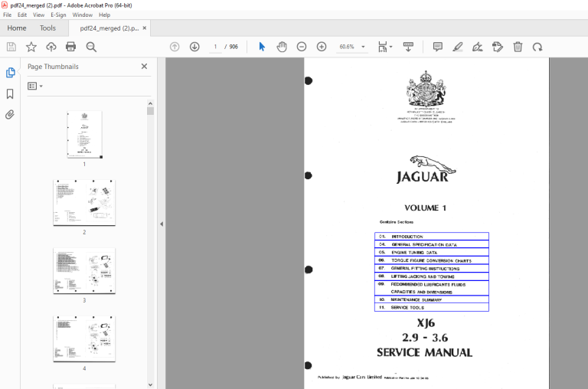Follow GENERAL SPECIFICATION DATA link
The image size is (588, 389).
(x=432, y=244)
